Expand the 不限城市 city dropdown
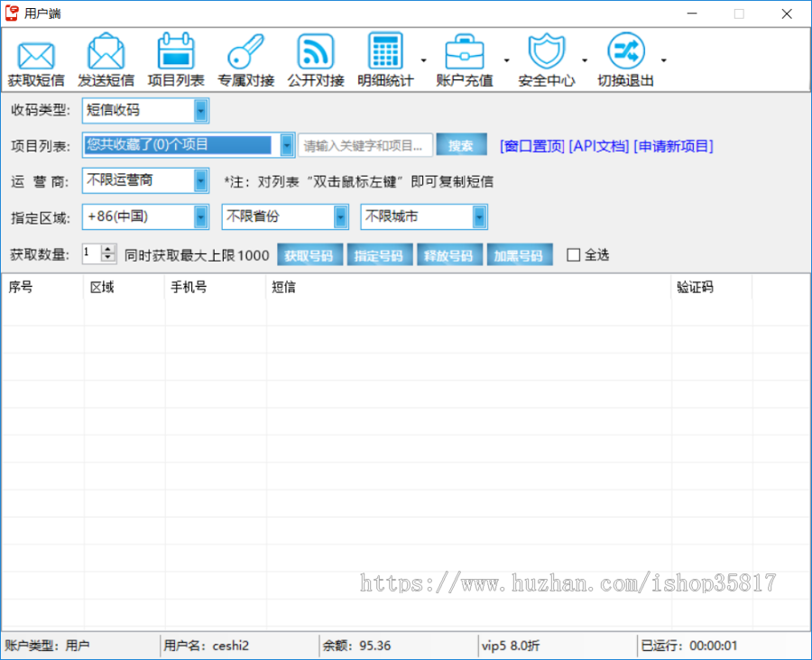This screenshot has height=660, width=812. click(x=478, y=216)
